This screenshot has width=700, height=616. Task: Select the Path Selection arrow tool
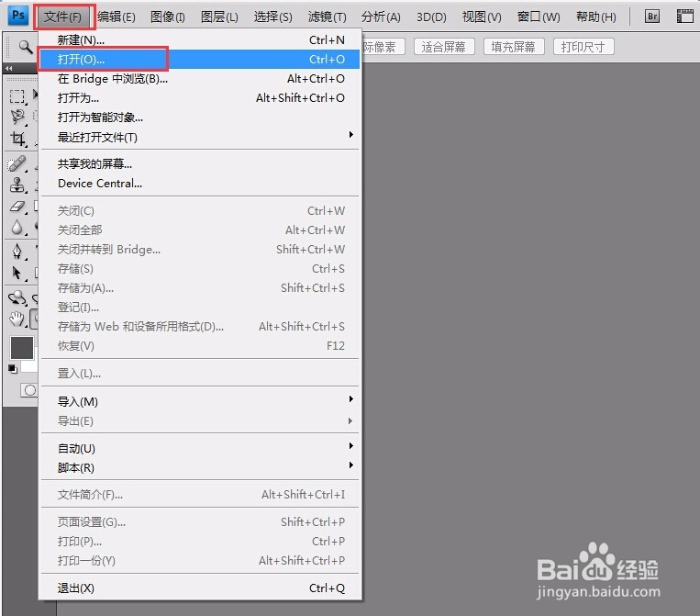point(17,273)
